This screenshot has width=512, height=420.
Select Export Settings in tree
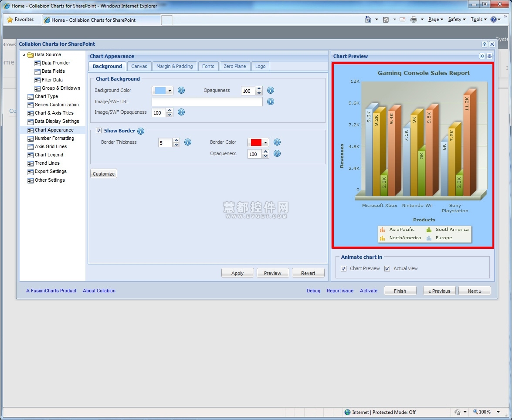[51, 172]
